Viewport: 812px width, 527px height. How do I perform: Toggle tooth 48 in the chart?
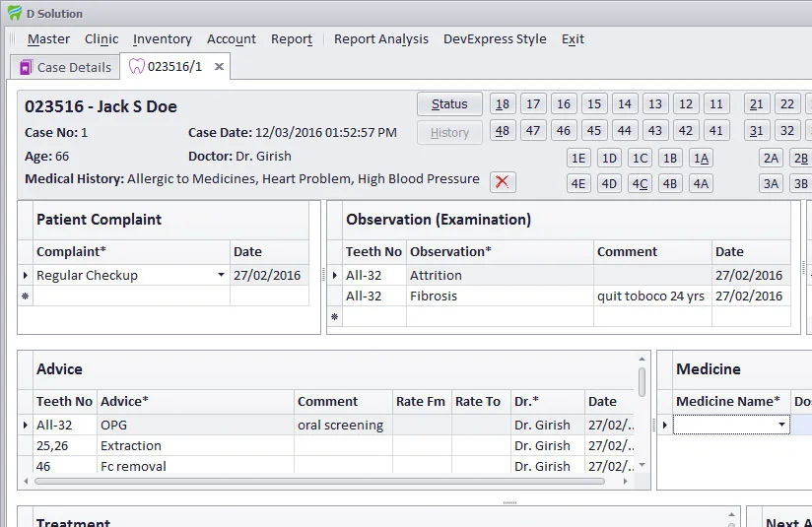pos(503,131)
